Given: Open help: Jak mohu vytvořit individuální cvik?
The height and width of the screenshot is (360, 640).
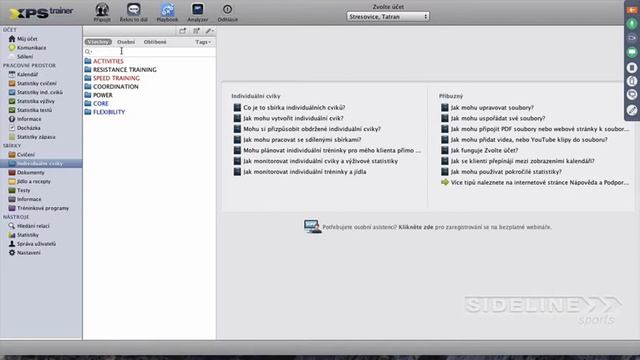Looking at the screenshot, I should [289, 118].
